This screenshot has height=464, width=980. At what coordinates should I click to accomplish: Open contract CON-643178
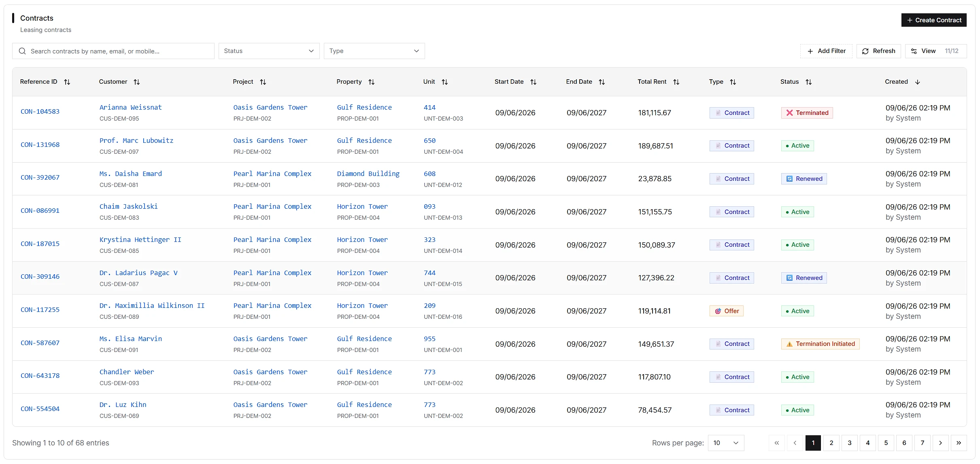tap(40, 376)
